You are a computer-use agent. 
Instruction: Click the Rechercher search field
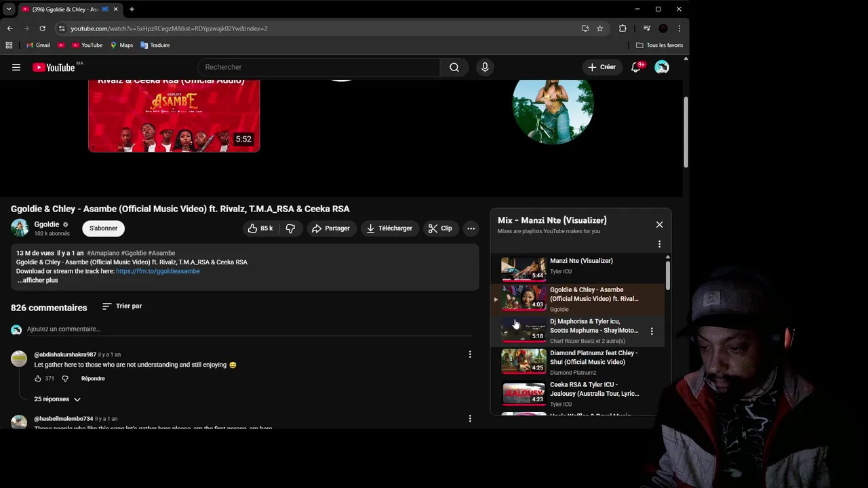[319, 67]
